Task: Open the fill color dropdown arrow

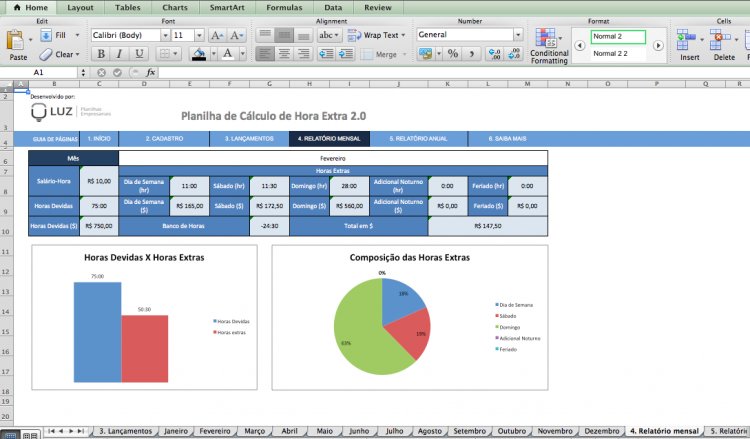Action: 213,54
